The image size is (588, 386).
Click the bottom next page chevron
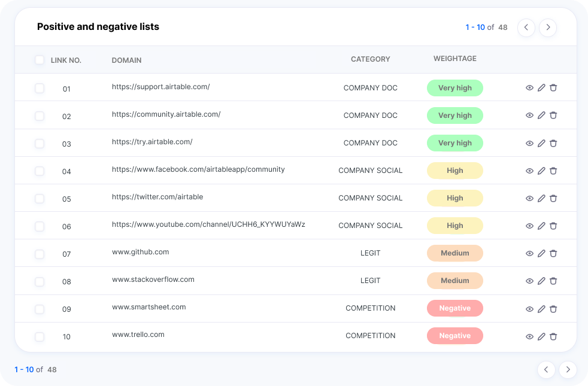point(568,370)
